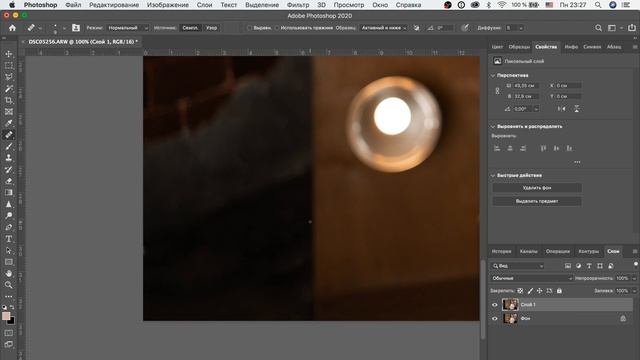Image resolution: width=640 pixels, height=360 pixels.
Task: Click the Home icon in options bar
Action: point(12,28)
